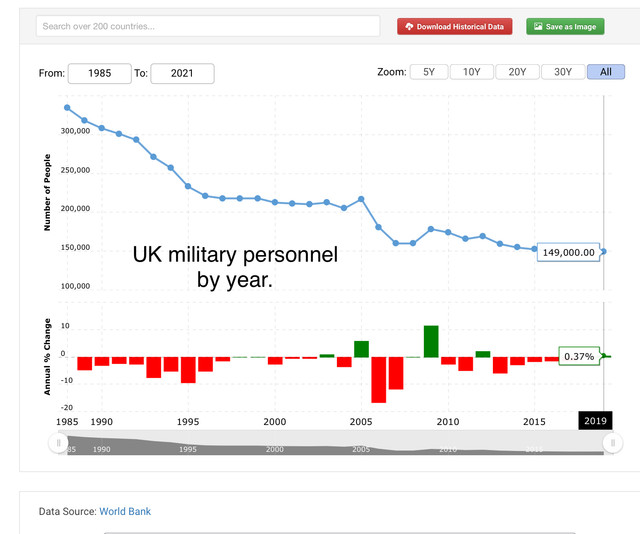The image size is (640, 534).
Task: Click the 1985 data point on the line
Action: [x=67, y=108]
